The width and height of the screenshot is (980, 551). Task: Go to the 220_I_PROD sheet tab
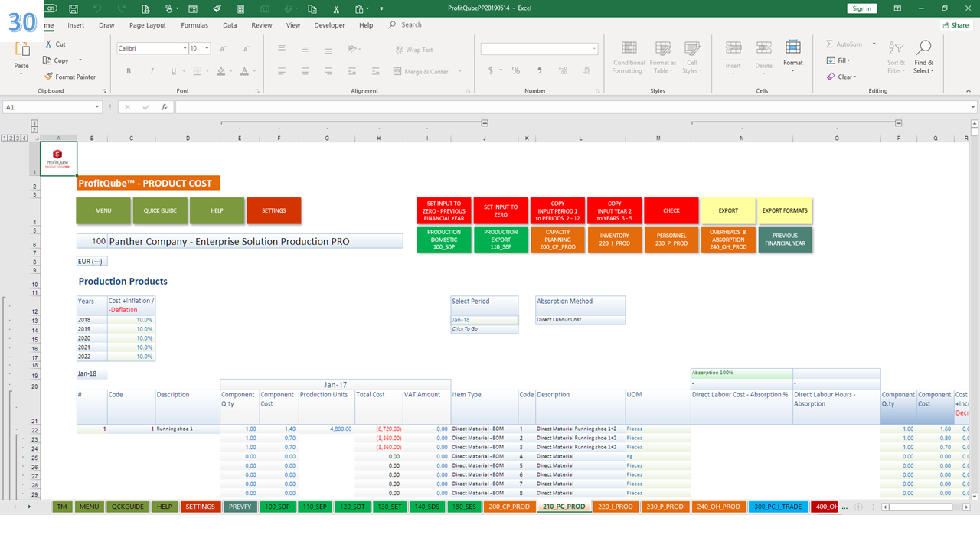point(615,507)
